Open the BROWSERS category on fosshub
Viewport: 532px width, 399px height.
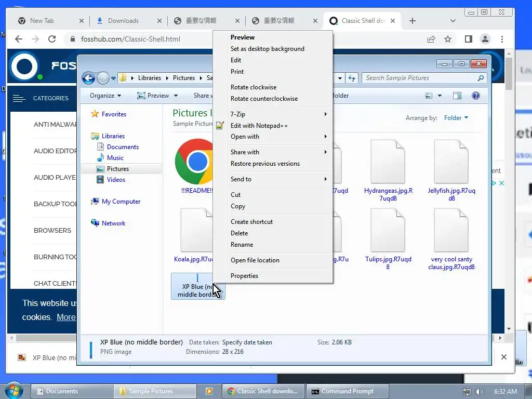[52, 230]
